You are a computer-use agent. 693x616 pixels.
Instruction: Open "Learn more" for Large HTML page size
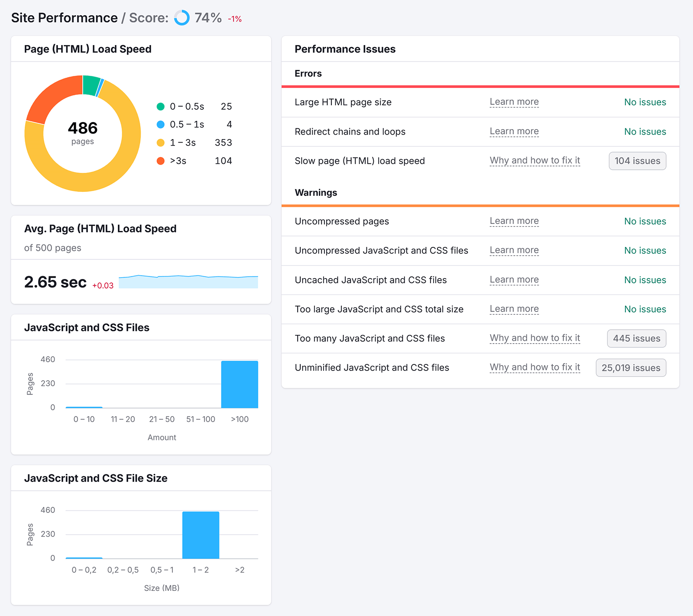514,102
